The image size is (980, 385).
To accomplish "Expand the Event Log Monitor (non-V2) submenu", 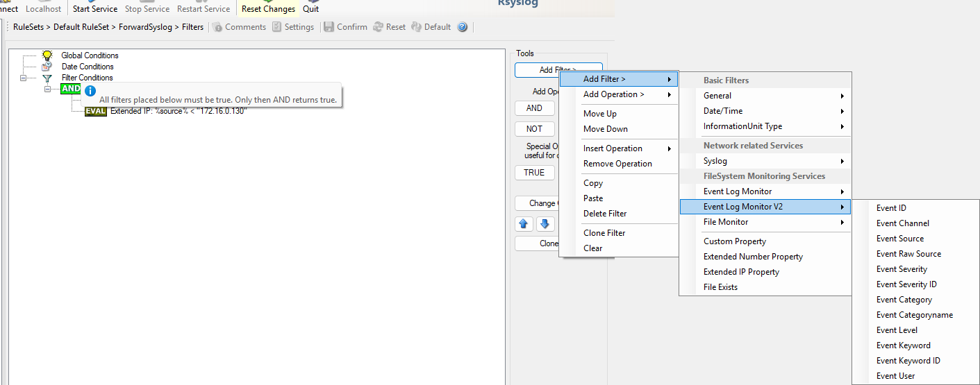I will click(765, 191).
